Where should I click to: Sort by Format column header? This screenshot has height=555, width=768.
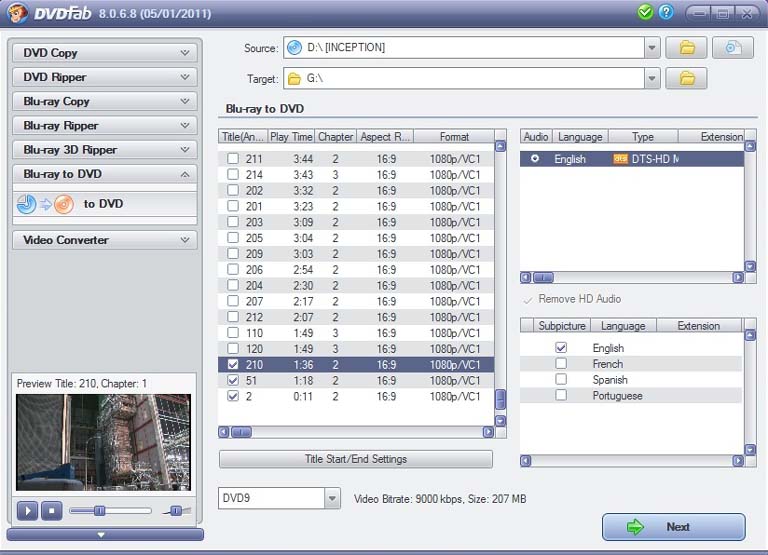click(x=454, y=137)
